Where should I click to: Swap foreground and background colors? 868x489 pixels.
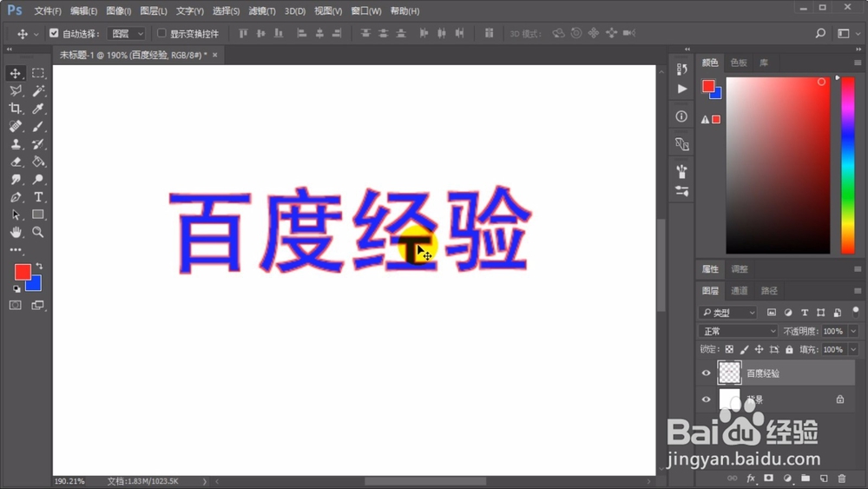pyautogui.click(x=39, y=266)
